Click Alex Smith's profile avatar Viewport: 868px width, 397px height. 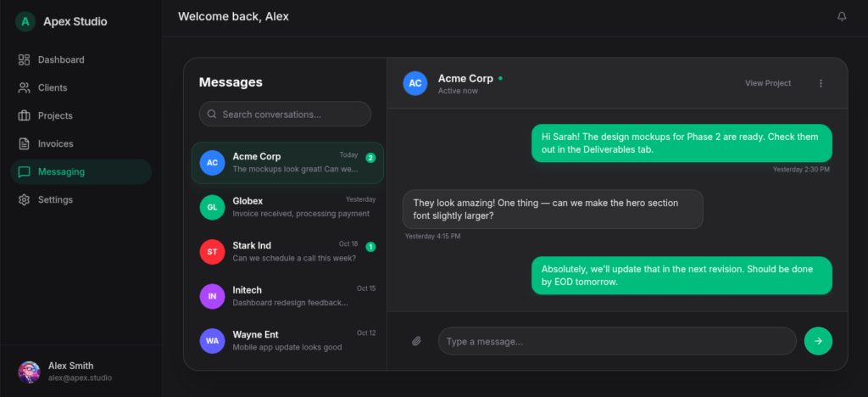point(29,372)
